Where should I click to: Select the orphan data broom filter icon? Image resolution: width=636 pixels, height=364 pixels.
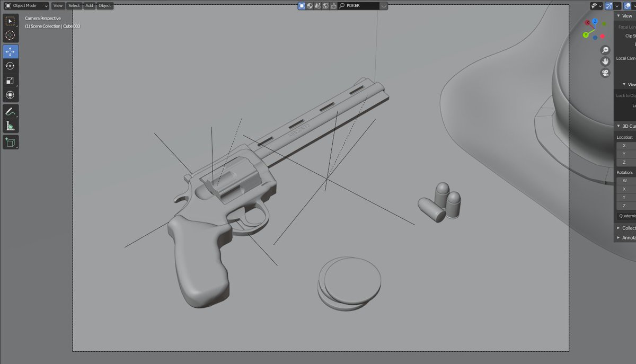tap(333, 6)
